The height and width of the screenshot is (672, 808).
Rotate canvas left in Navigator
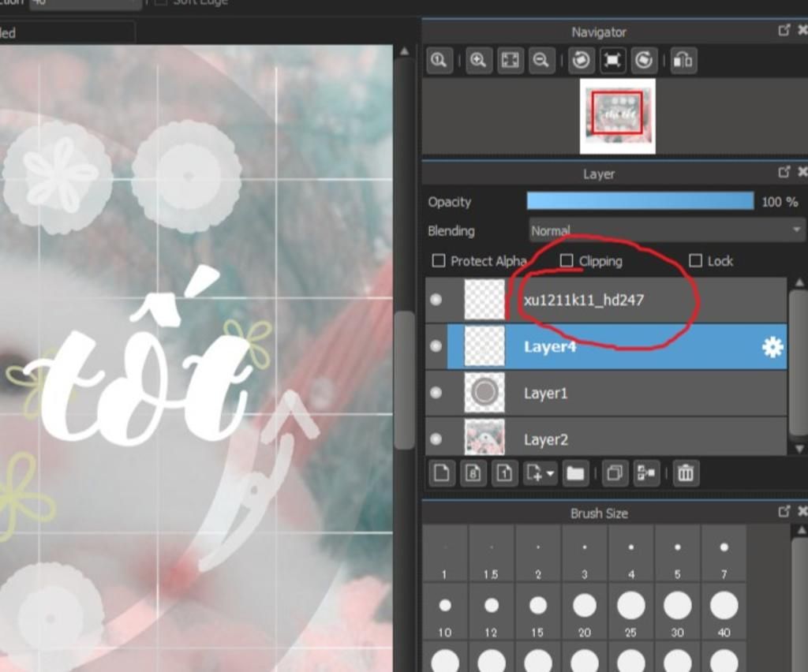[582, 60]
